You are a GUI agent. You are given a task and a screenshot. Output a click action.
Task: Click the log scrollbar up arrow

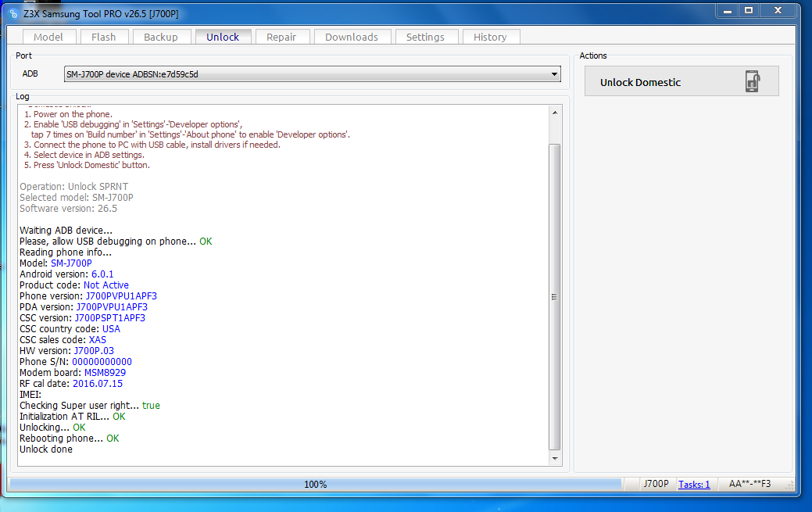point(555,113)
